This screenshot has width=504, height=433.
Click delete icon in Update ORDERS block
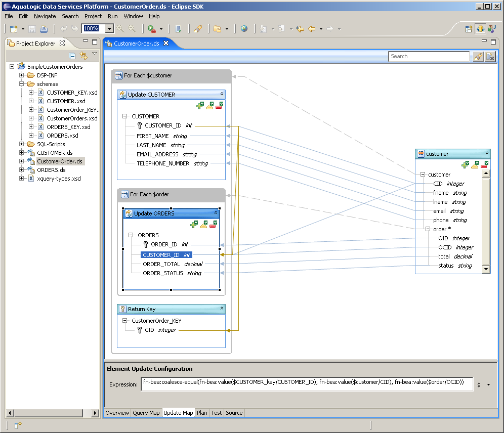click(x=213, y=224)
